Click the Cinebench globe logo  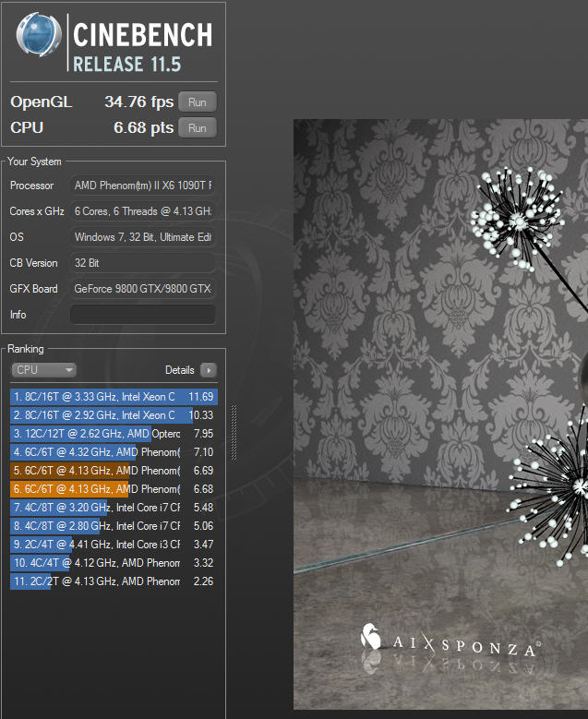click(39, 34)
